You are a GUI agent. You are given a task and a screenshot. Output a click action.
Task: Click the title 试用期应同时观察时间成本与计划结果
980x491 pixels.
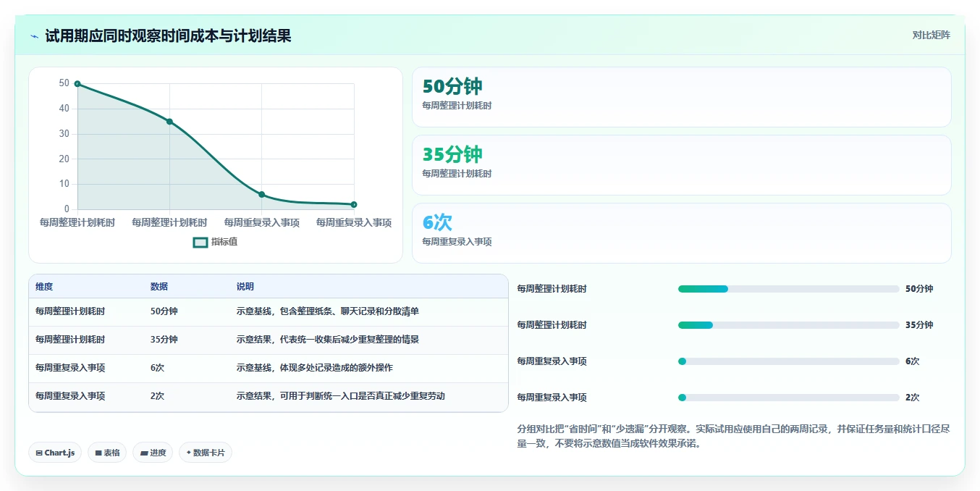tap(168, 35)
